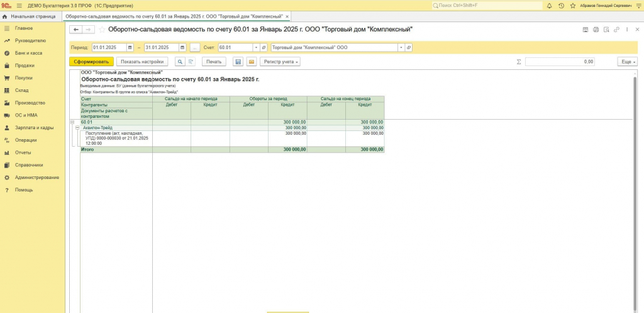Click the sum field showing 0,00
Image resolution: width=644 pixels, height=313 pixels.
coord(560,62)
